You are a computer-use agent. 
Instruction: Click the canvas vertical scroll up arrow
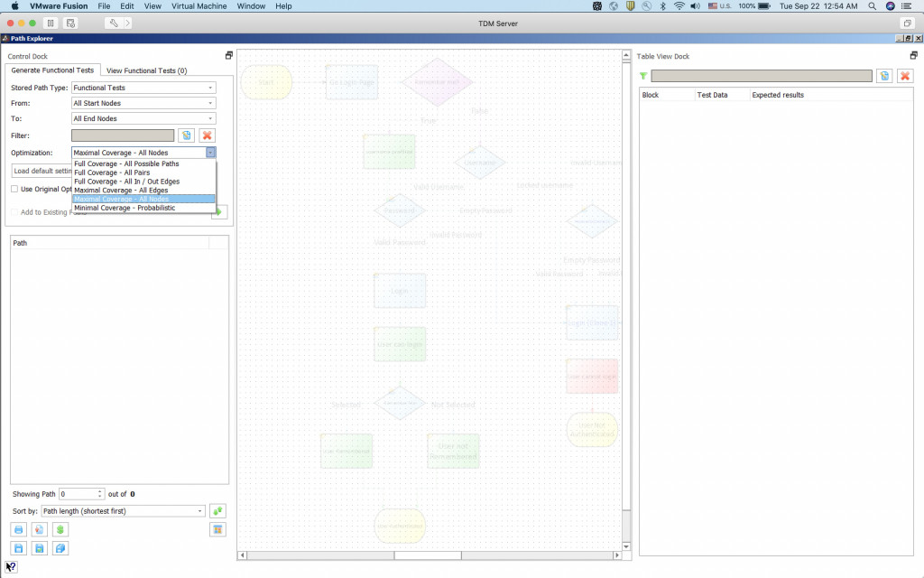click(626, 55)
